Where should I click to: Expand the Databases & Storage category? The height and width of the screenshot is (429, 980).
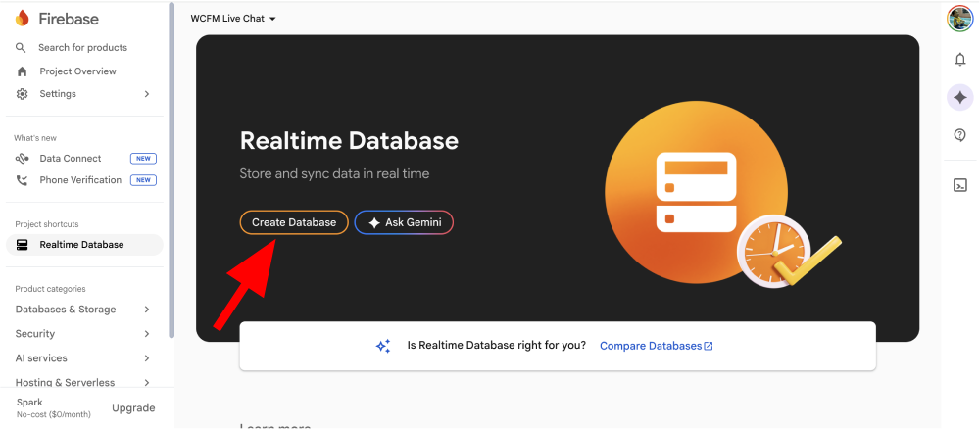click(x=83, y=310)
